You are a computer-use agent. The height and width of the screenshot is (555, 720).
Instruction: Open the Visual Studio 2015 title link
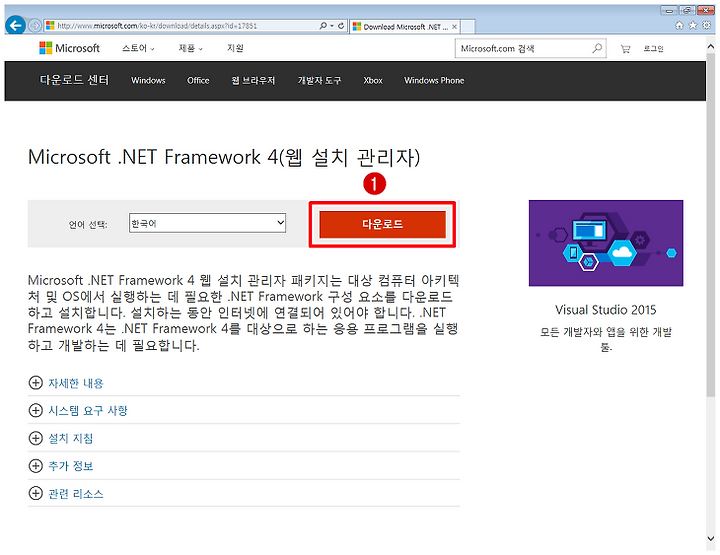pos(606,310)
